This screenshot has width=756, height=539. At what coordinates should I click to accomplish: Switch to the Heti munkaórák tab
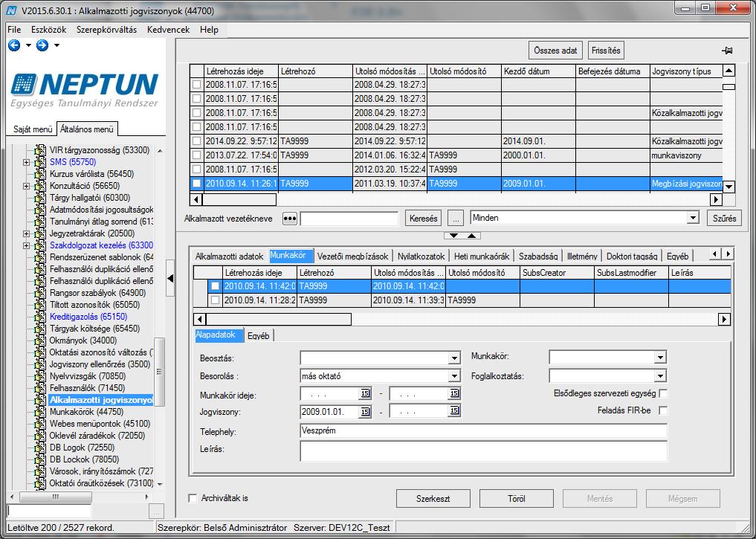(x=482, y=256)
